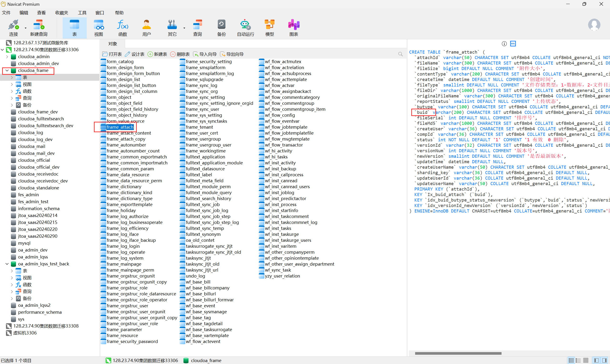Click the 导出向导 (Export Wizard) button
The width and height of the screenshot is (610, 364).
coord(232,54)
